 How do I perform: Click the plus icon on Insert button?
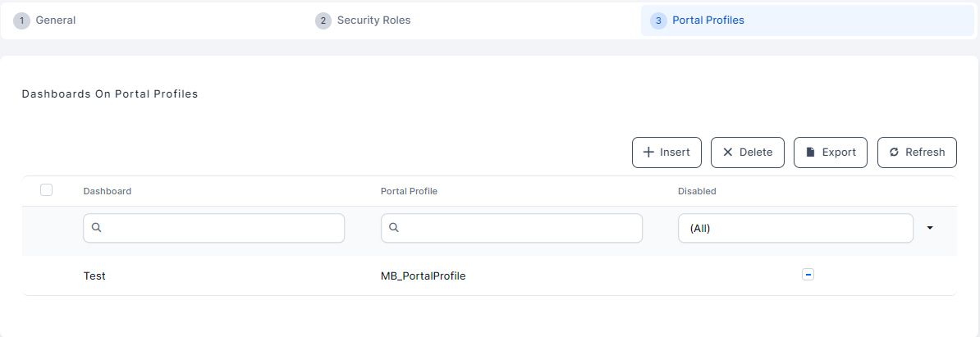tap(648, 152)
